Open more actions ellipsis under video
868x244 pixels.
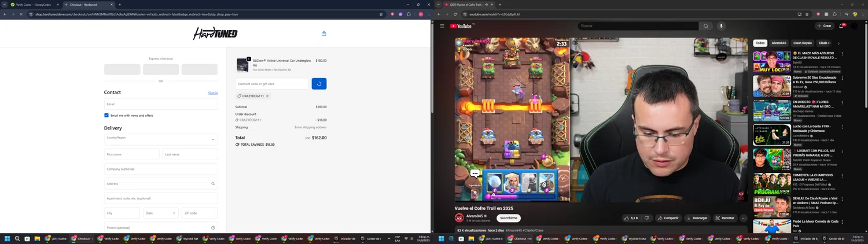click(744, 218)
